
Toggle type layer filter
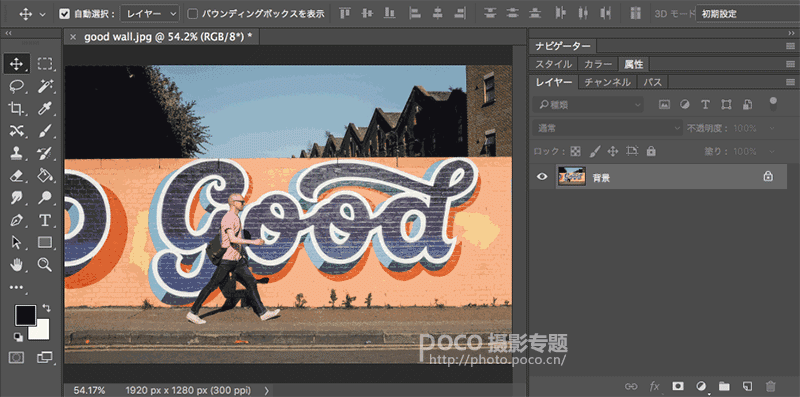(x=706, y=105)
